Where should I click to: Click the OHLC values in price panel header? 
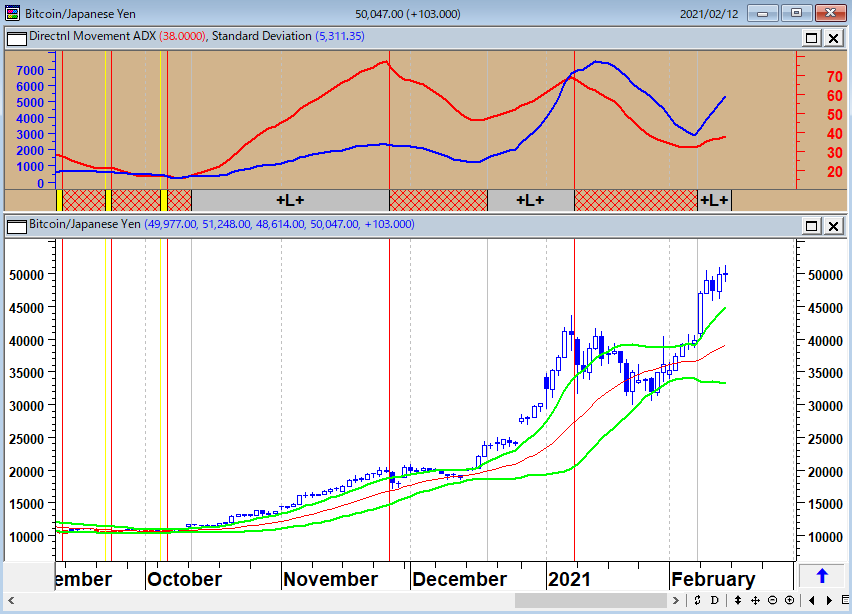pos(279,224)
